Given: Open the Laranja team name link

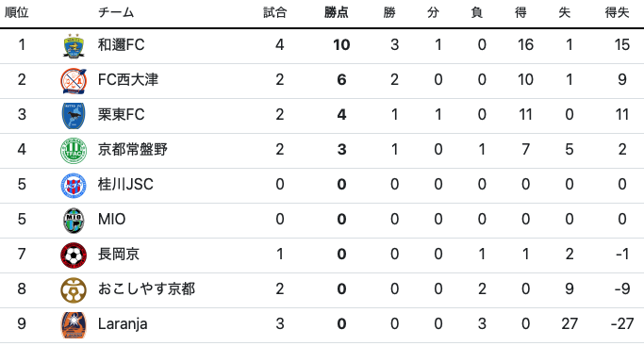Looking at the screenshot, I should 123,324.
